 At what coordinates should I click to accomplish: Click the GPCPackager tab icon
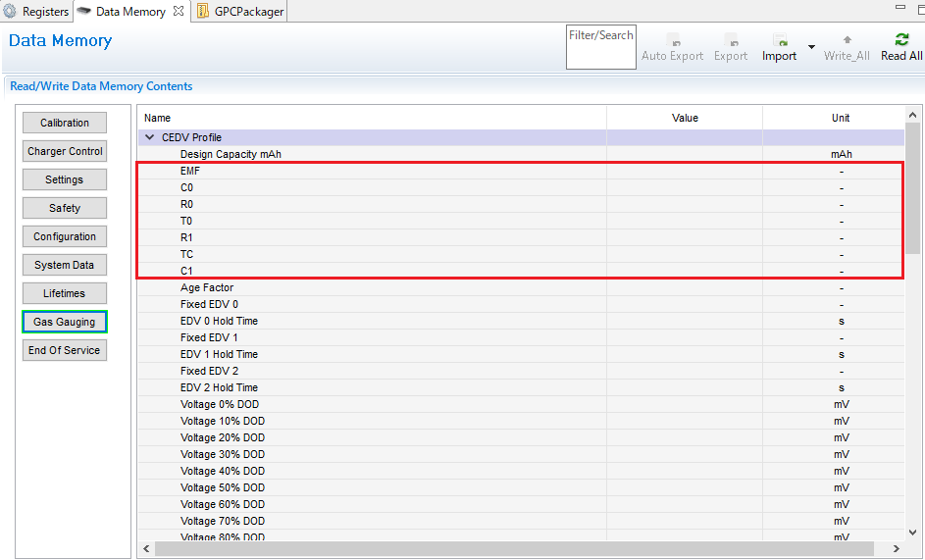[202, 11]
